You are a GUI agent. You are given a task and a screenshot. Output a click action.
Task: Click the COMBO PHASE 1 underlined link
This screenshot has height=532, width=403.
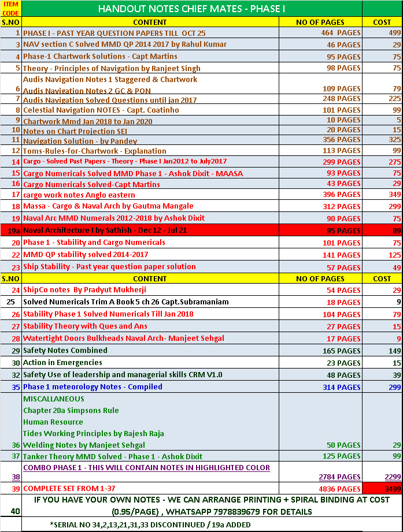pos(146,468)
